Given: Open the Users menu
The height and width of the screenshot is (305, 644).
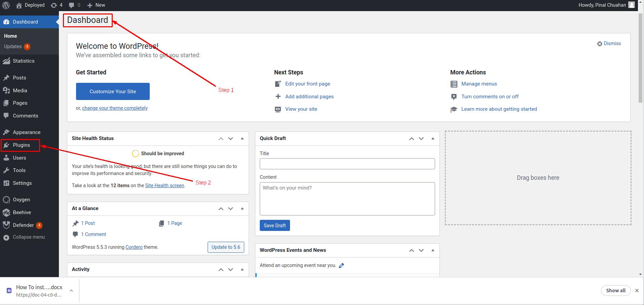Looking at the screenshot, I should (29, 158).
